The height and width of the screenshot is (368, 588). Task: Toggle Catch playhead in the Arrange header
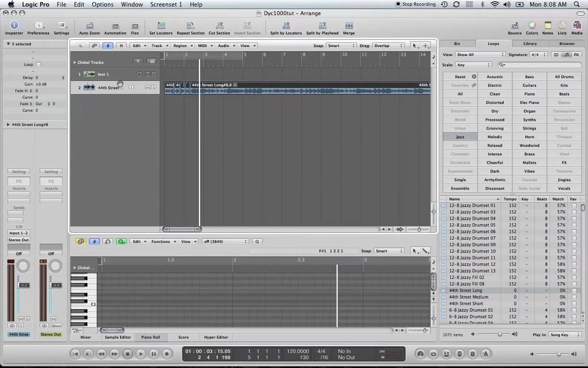click(x=108, y=45)
